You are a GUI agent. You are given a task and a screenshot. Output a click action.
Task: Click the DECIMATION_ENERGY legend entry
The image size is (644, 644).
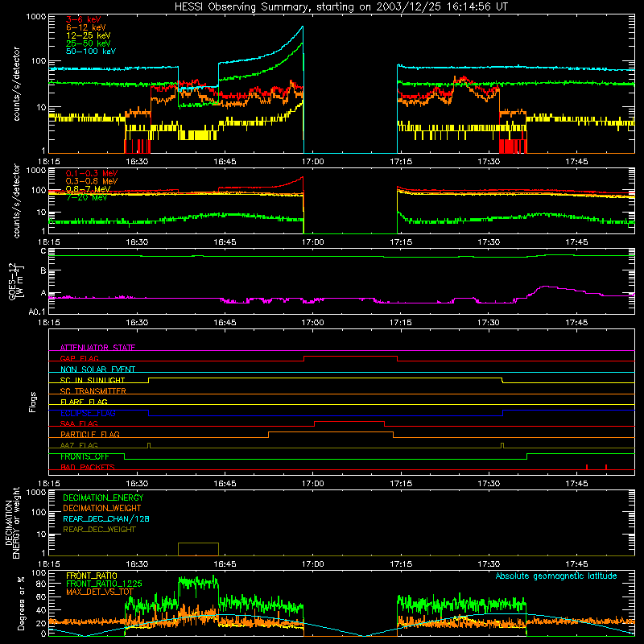pos(103,497)
